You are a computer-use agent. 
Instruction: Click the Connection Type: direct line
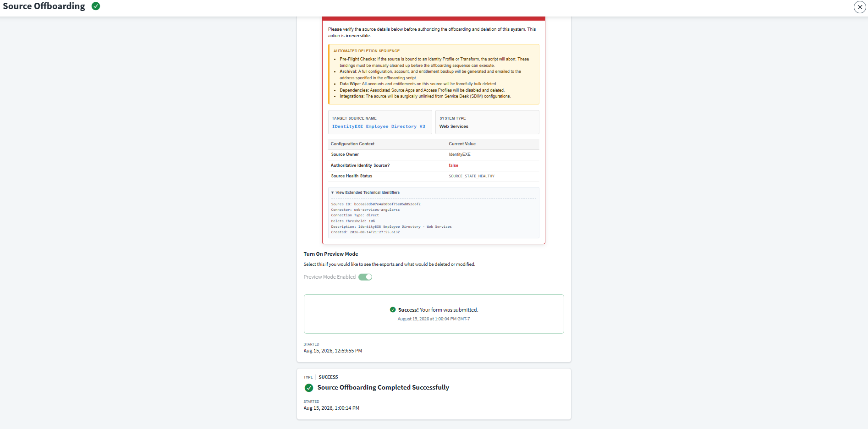pyautogui.click(x=355, y=215)
